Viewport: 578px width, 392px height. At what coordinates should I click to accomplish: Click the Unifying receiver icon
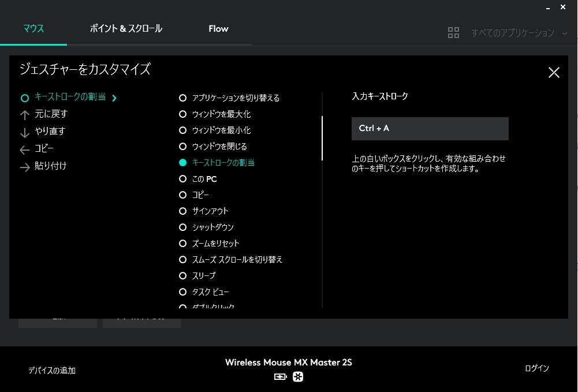(x=298, y=376)
